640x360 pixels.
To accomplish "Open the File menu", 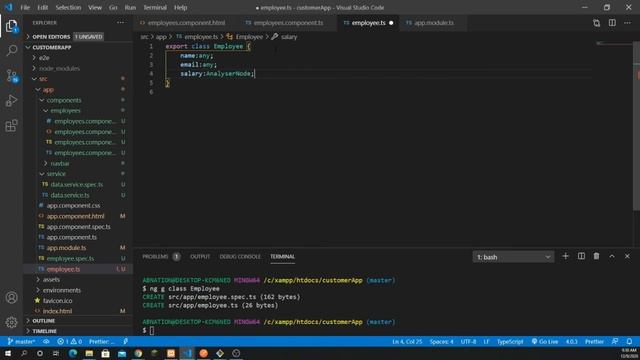I will pyautogui.click(x=25, y=7).
